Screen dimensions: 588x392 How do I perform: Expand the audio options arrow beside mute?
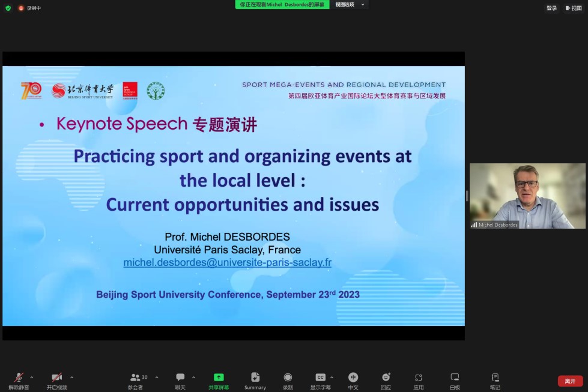pos(32,378)
